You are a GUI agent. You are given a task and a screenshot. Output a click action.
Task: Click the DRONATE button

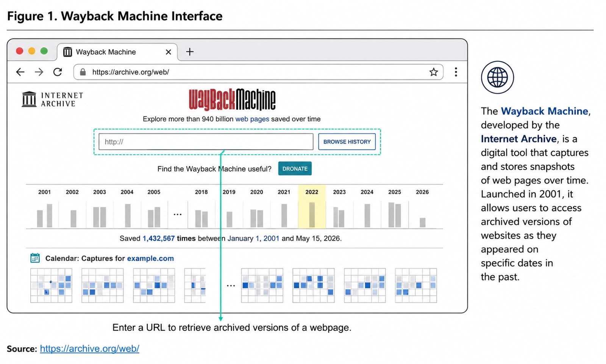[295, 169]
